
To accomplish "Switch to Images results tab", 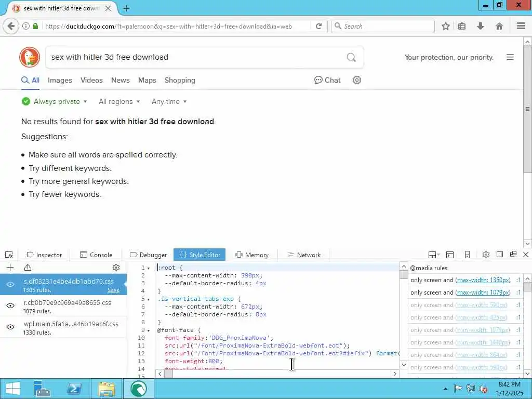I will pyautogui.click(x=60, y=80).
